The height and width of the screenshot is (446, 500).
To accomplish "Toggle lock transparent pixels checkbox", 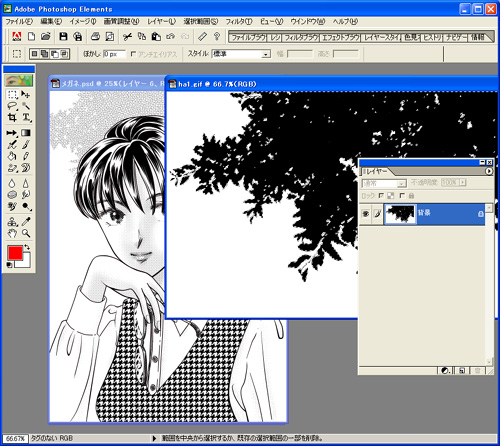I will 381,196.
